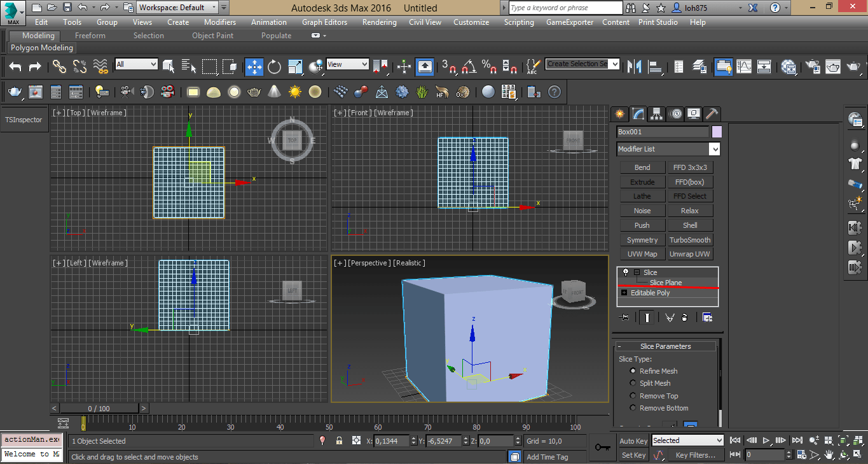Viewport: 868px width, 464px height.
Task: Open the Hierarchy panel tab icon
Action: (657, 114)
